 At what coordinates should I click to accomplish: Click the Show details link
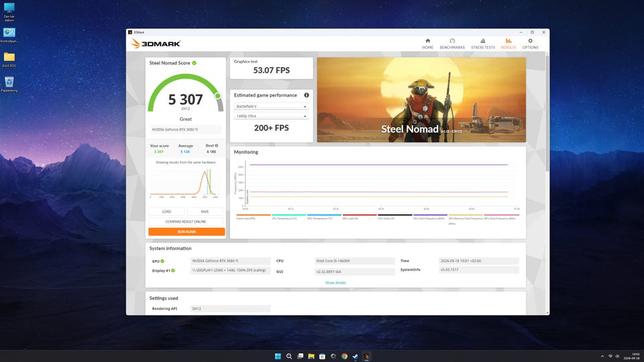335,283
